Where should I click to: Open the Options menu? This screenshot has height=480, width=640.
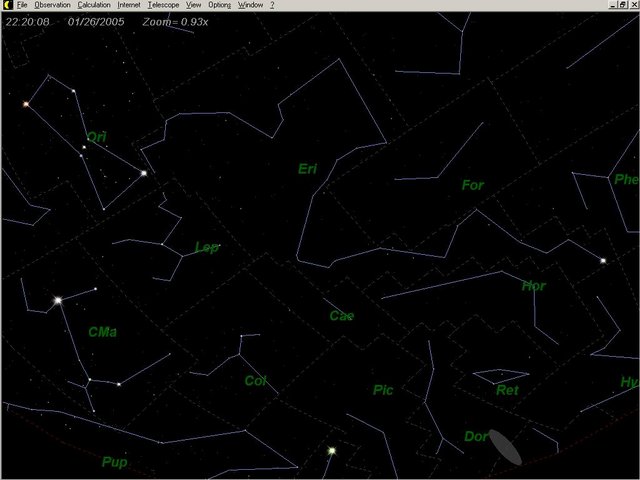tap(219, 5)
